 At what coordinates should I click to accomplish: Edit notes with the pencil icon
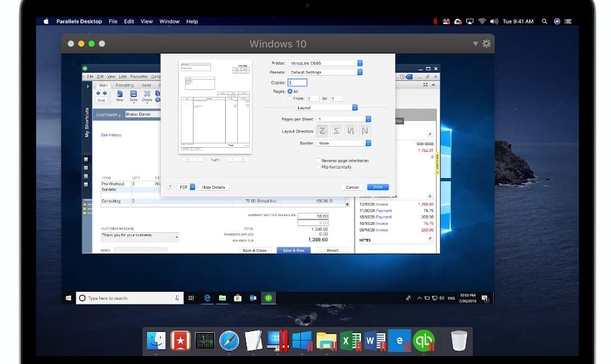coord(430,238)
